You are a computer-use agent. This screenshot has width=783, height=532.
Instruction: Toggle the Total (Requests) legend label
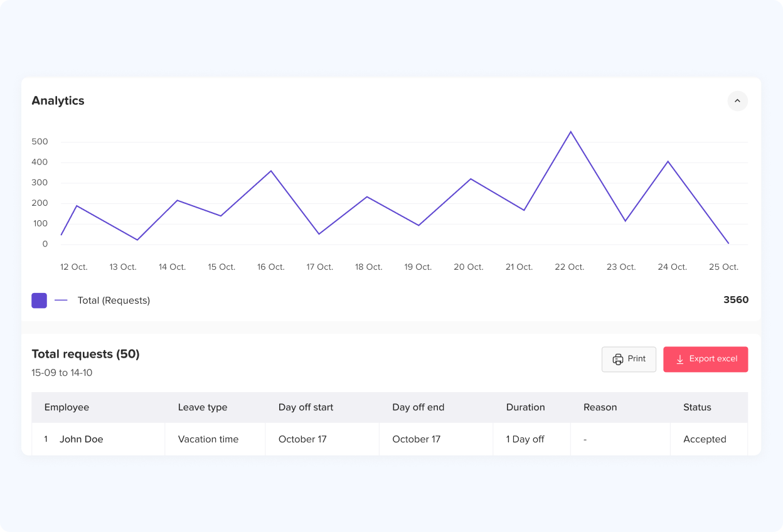tap(114, 301)
